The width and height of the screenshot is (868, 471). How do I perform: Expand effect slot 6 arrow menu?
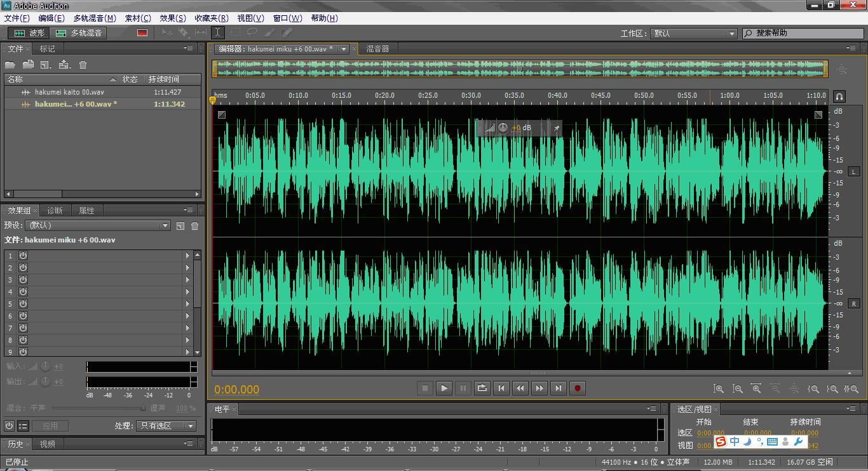[187, 315]
